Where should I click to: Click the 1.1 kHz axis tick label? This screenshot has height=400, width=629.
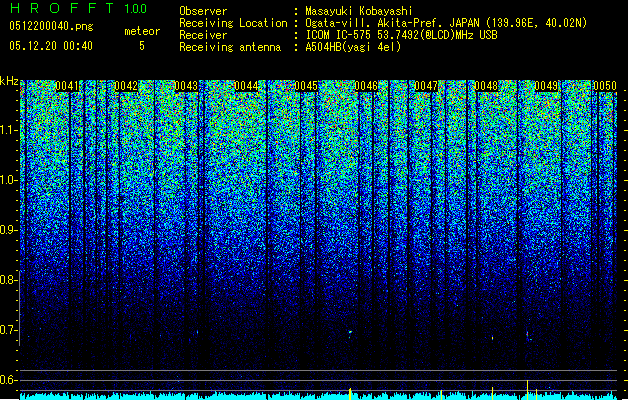pos(9,130)
